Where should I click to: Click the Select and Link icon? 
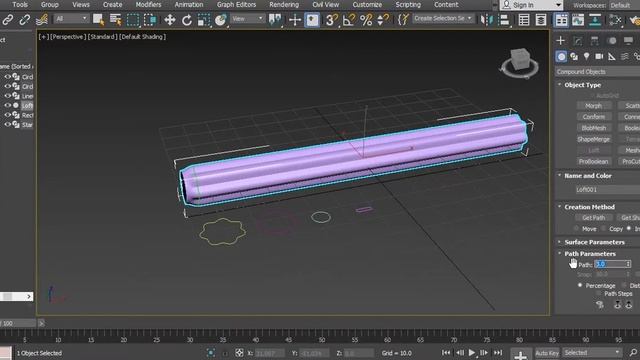pos(8,20)
